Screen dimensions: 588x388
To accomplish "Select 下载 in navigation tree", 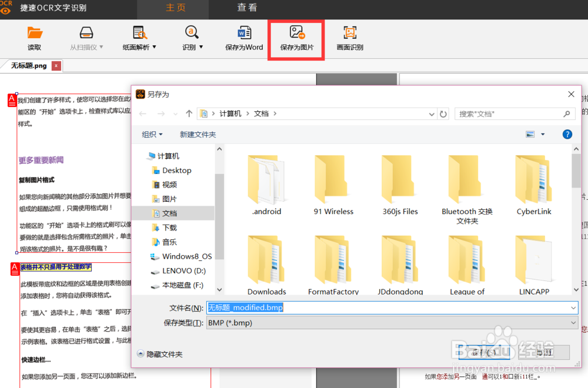I will pos(164,228).
